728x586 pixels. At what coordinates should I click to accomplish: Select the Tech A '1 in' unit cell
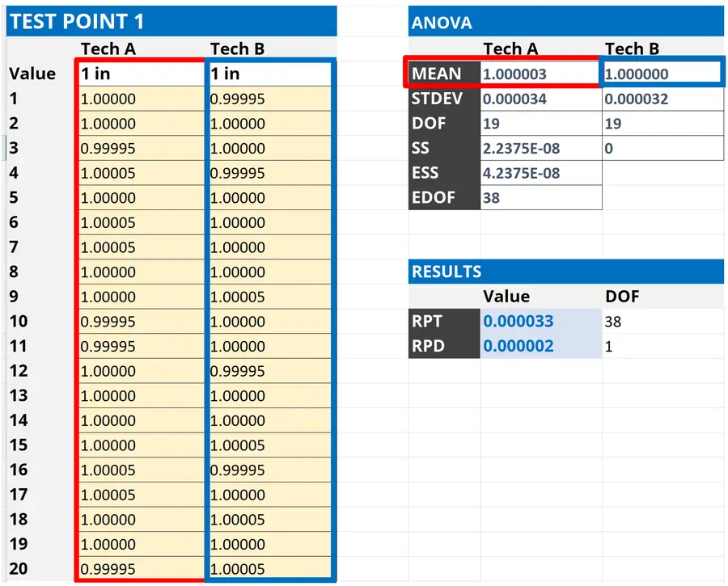[x=141, y=74]
